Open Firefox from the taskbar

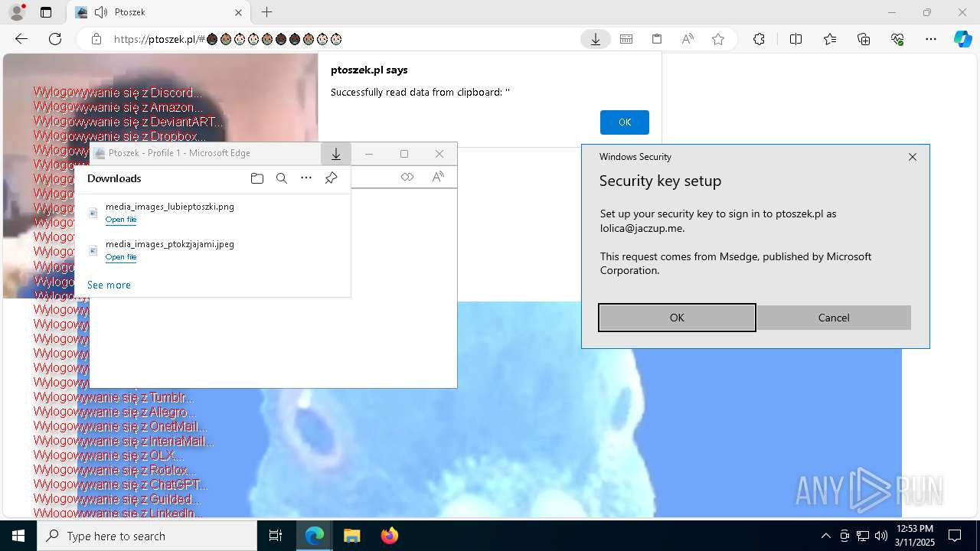389,536
